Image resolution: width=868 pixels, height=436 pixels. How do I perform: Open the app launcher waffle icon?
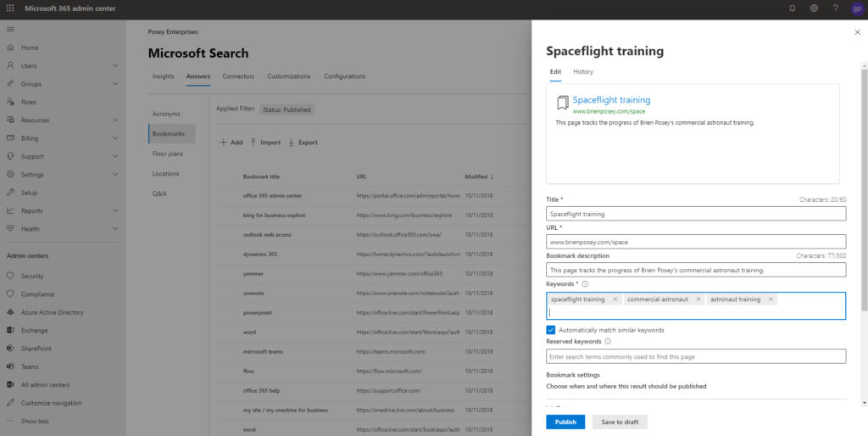[10, 8]
